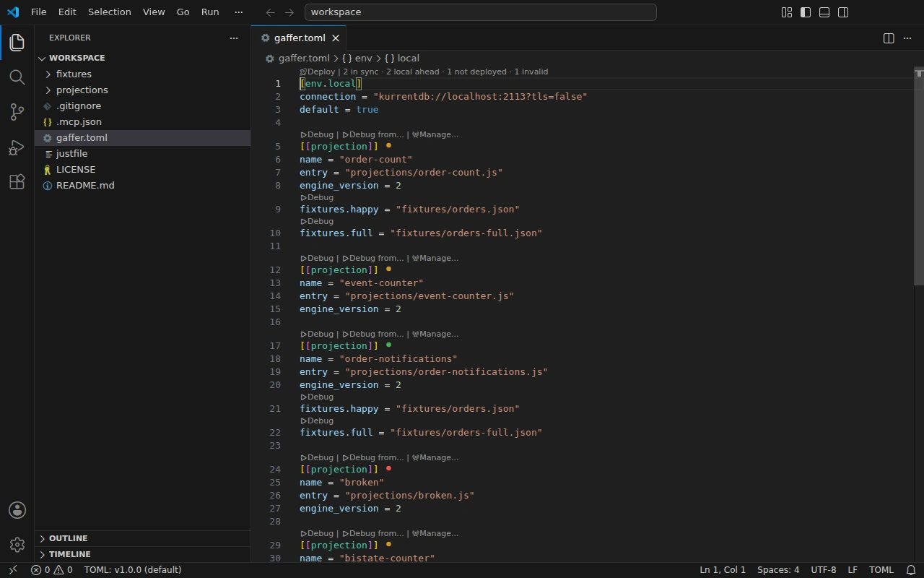
Task: Click Debug lens above fixtures/orders-full.json line 10
Action: point(317,221)
